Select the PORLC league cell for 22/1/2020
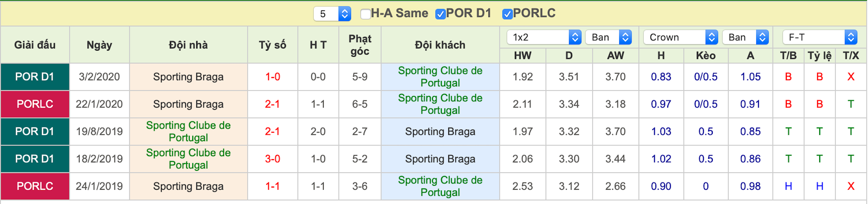 pyautogui.click(x=35, y=104)
